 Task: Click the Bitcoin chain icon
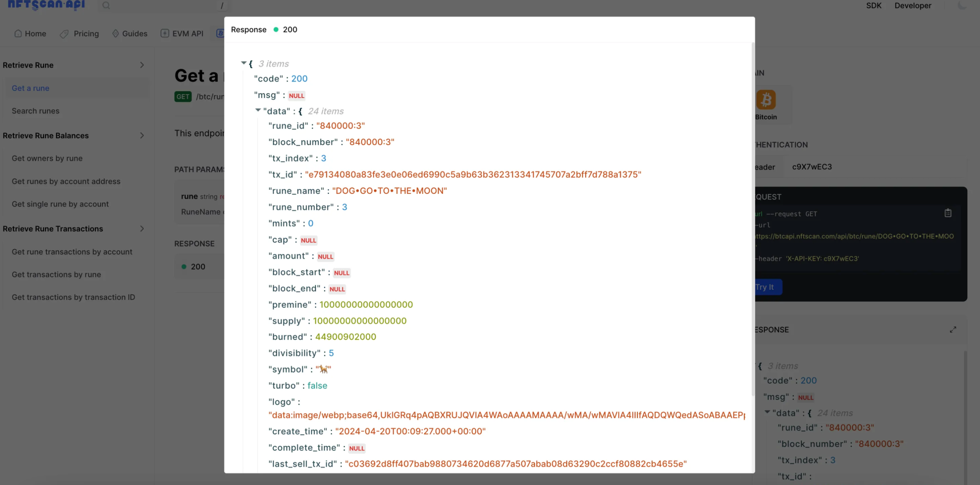(765, 100)
